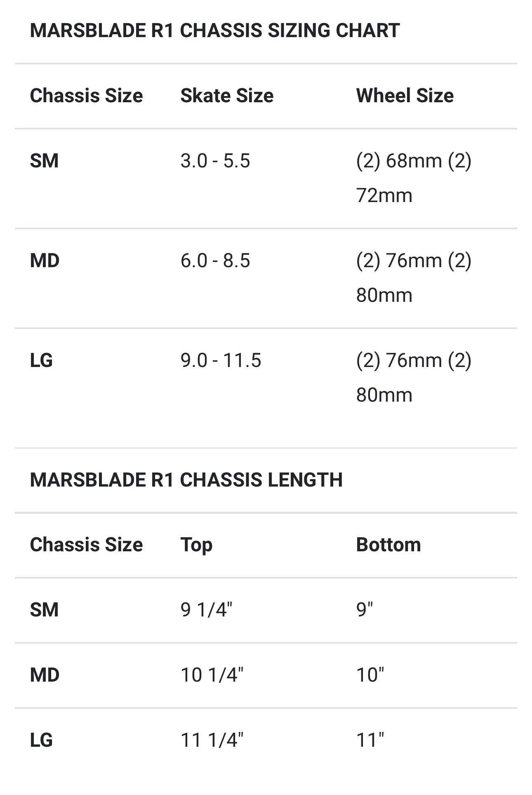The image size is (532, 795).
Task: Select the 3.0 - 5.5 skate size cell
Action: [x=215, y=161]
